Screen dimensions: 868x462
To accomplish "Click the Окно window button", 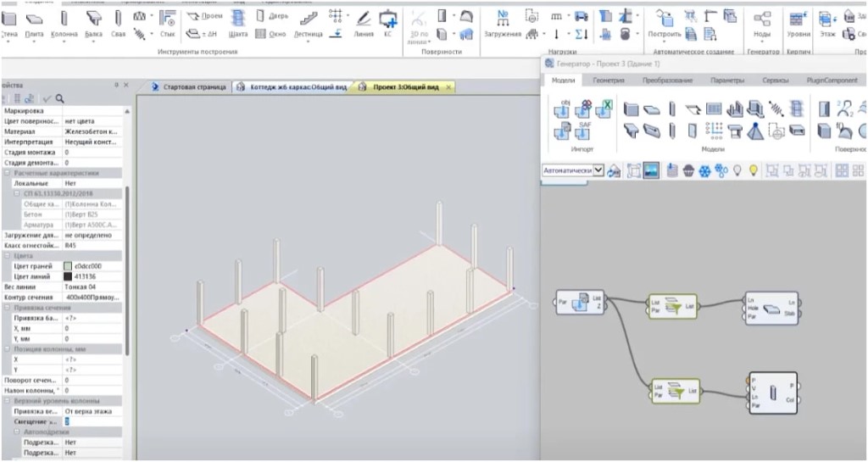I will [270, 34].
